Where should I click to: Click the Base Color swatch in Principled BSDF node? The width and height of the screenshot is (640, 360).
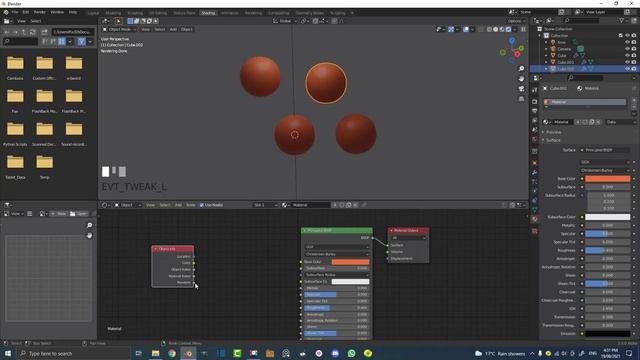[x=350, y=262]
